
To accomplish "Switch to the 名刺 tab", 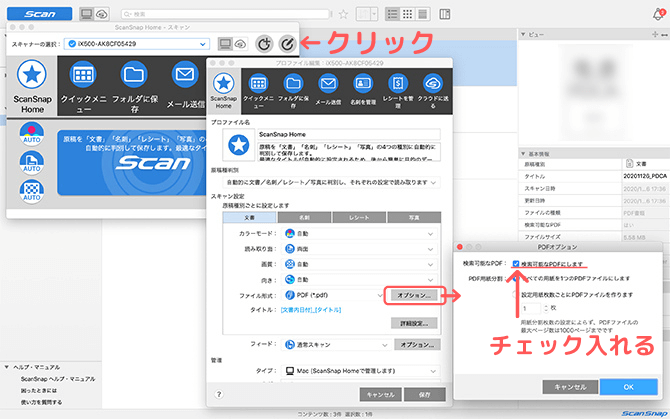I will pos(304,217).
